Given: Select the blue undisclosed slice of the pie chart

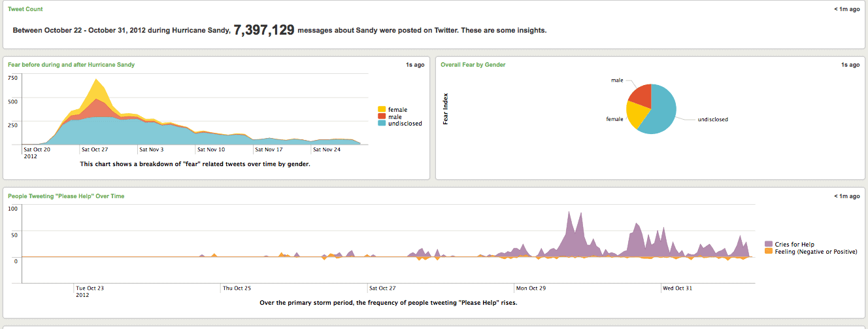Looking at the screenshot, I should [660, 111].
